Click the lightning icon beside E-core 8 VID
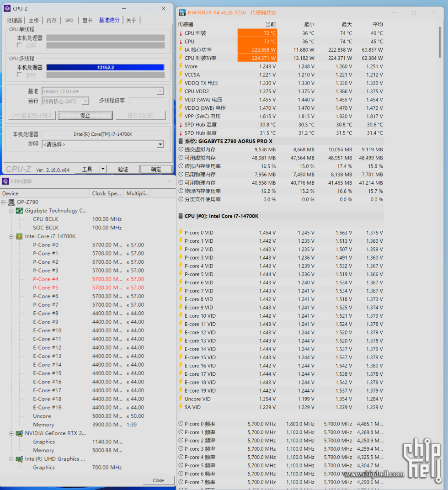The width and height of the screenshot is (448, 490). click(x=181, y=299)
